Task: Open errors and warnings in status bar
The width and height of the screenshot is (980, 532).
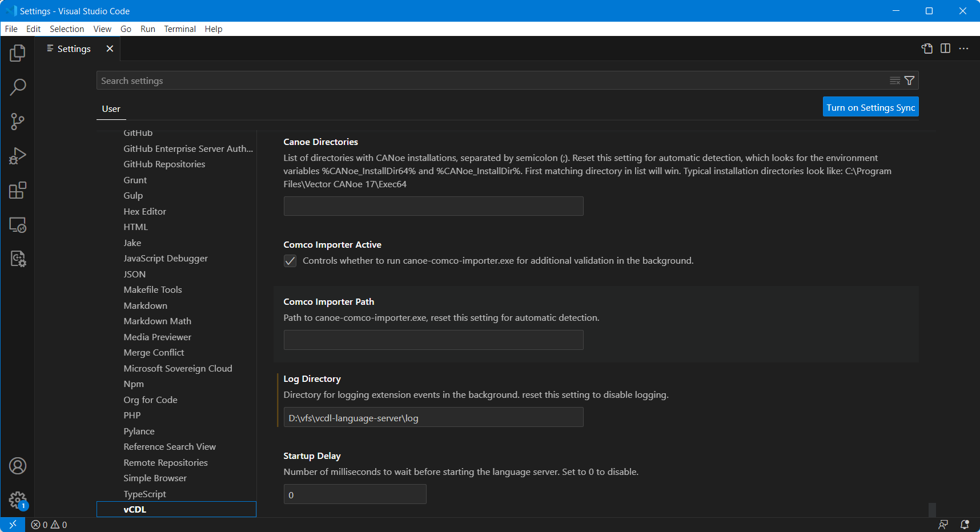Action: tap(49, 525)
